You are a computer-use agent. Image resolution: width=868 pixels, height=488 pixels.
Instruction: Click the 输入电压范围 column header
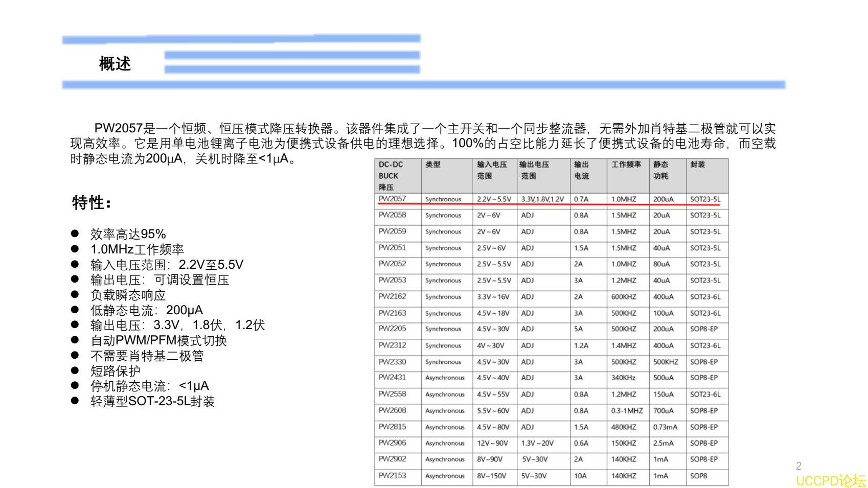pyautogui.click(x=492, y=169)
